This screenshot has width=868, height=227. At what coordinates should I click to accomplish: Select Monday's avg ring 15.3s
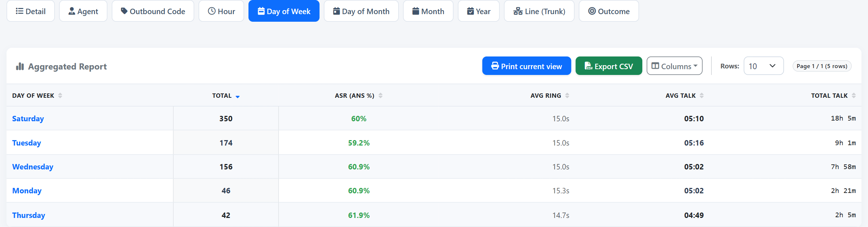[x=561, y=191]
